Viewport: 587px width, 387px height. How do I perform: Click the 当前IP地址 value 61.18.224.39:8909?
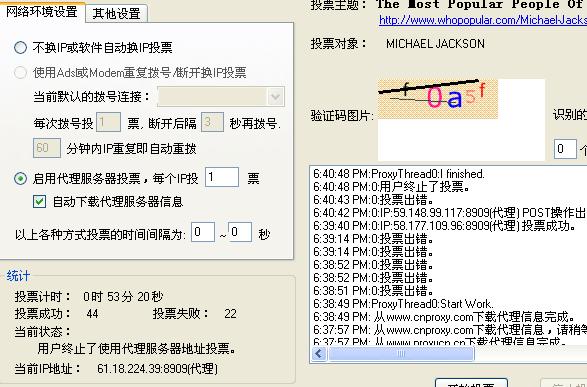tap(157, 369)
